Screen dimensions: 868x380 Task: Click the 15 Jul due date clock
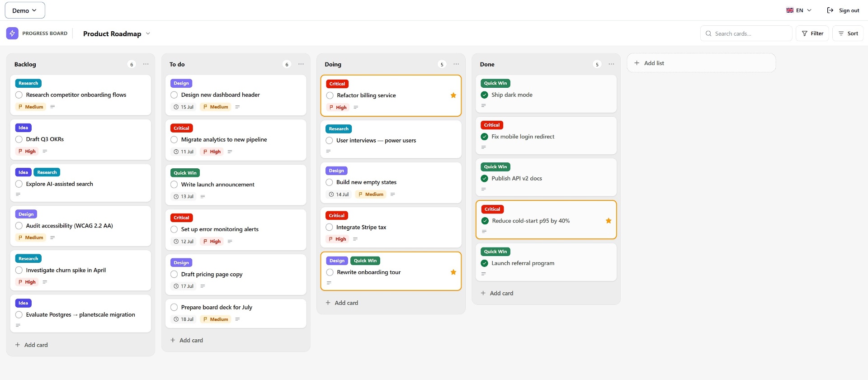[x=176, y=107]
